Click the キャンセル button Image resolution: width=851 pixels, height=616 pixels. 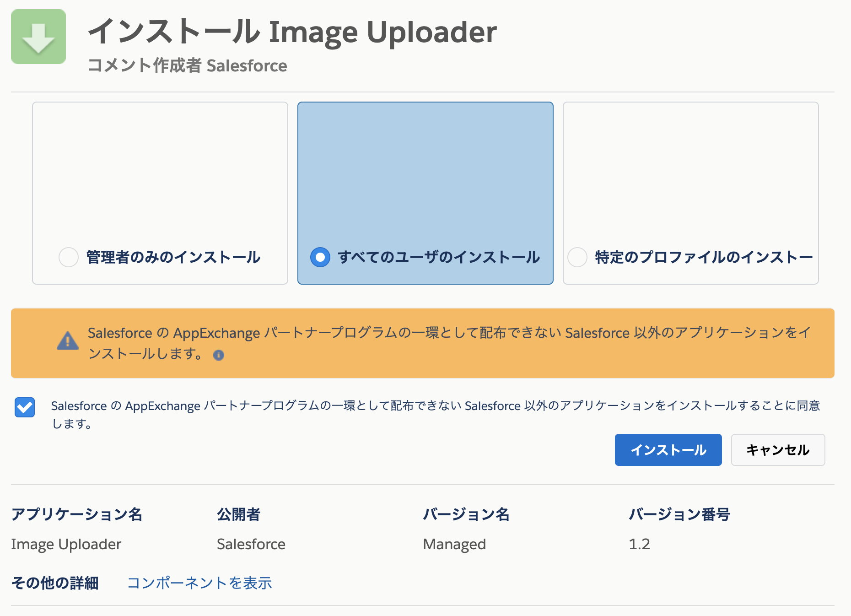click(x=778, y=450)
